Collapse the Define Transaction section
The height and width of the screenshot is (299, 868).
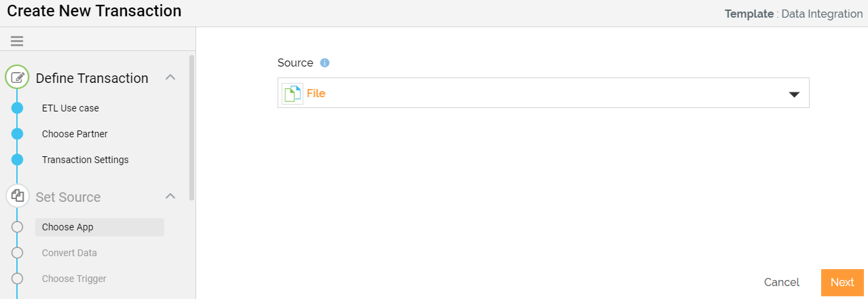click(171, 77)
